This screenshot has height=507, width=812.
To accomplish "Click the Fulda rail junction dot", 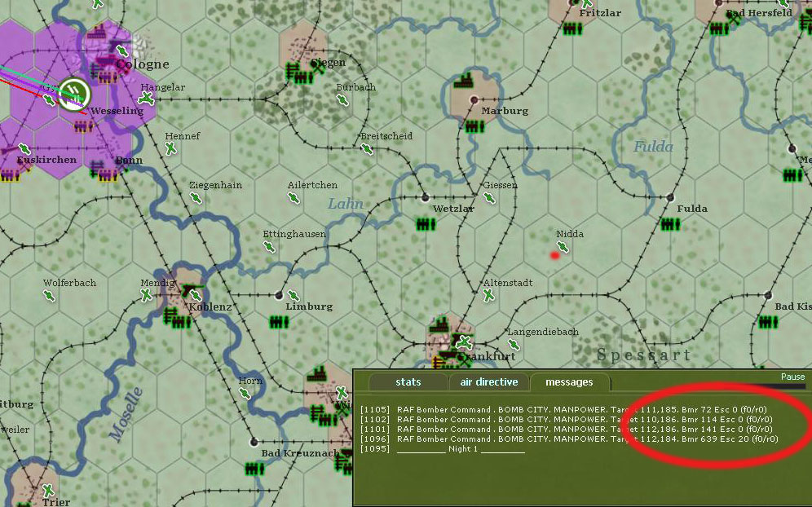I will pos(670,197).
